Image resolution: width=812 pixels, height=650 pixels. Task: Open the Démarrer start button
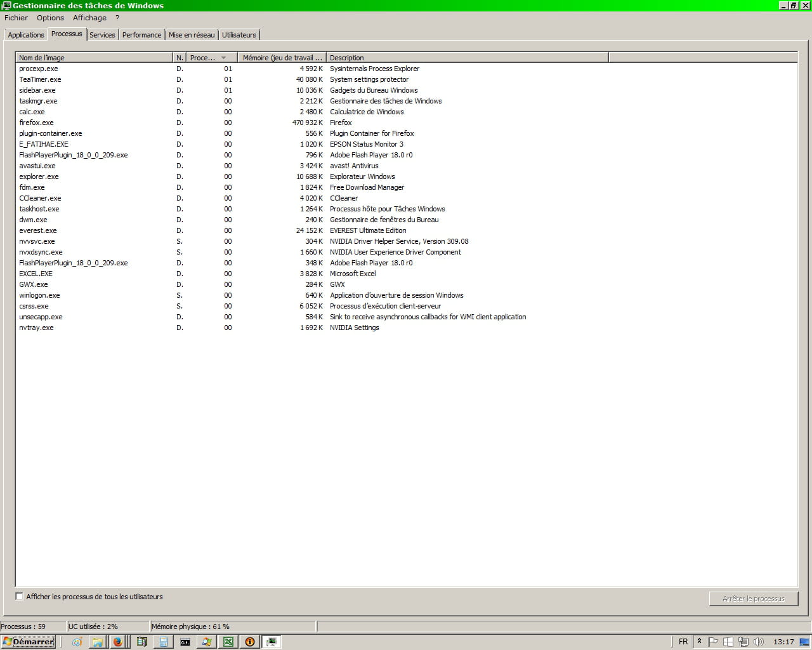pos(28,642)
